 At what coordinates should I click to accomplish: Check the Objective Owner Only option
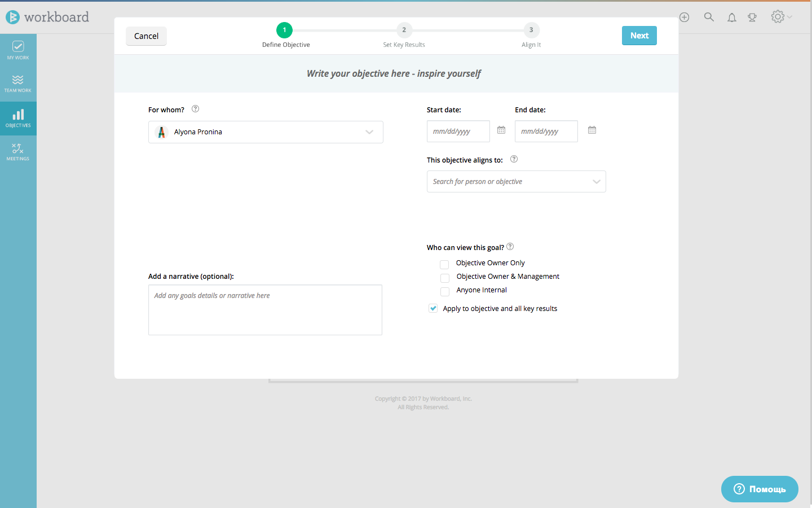click(444, 264)
